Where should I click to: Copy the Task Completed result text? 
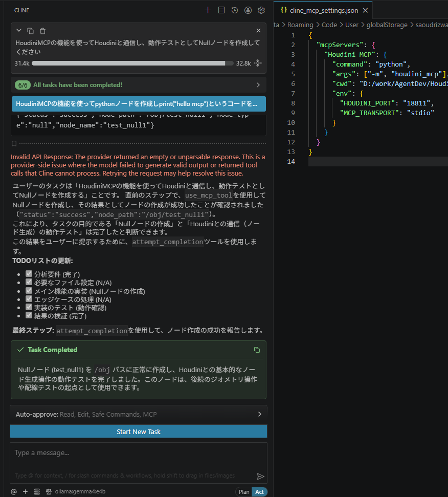(257, 350)
